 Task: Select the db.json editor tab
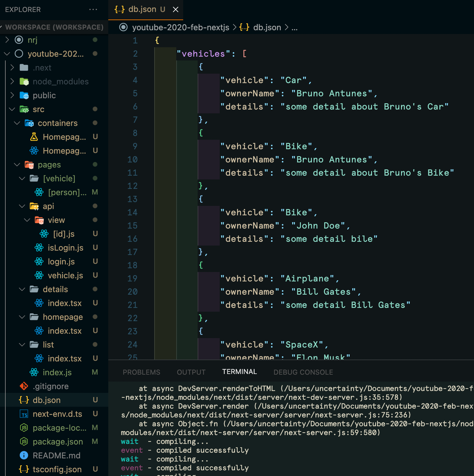pyautogui.click(x=146, y=9)
